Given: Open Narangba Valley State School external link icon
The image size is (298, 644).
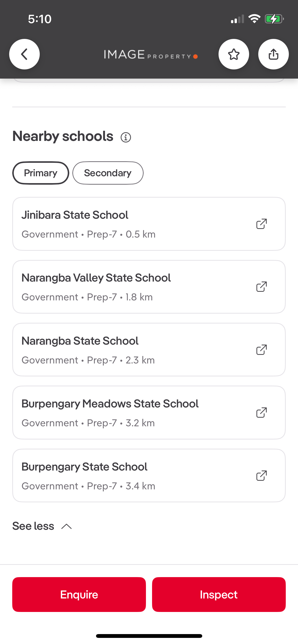Looking at the screenshot, I should tap(262, 287).
